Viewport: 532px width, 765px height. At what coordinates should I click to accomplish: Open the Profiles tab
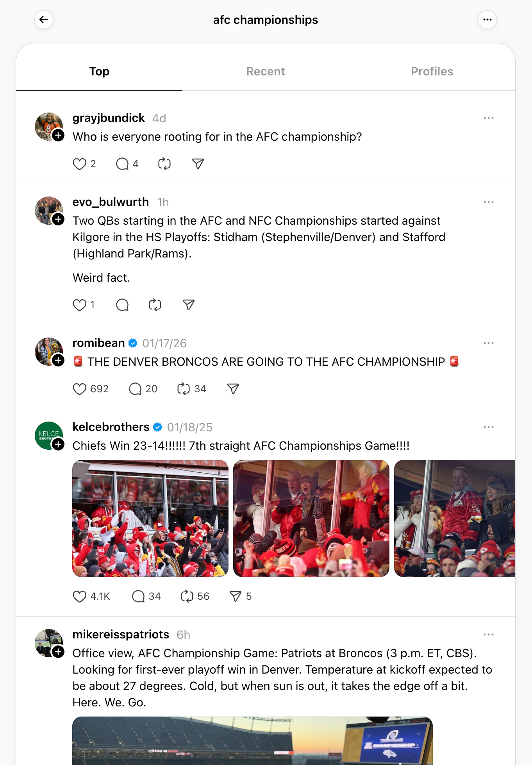point(432,71)
